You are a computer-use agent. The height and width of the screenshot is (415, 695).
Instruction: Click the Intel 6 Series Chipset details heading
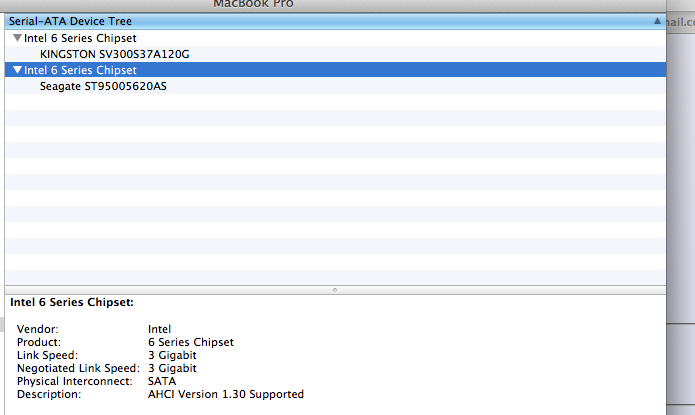(x=72, y=302)
